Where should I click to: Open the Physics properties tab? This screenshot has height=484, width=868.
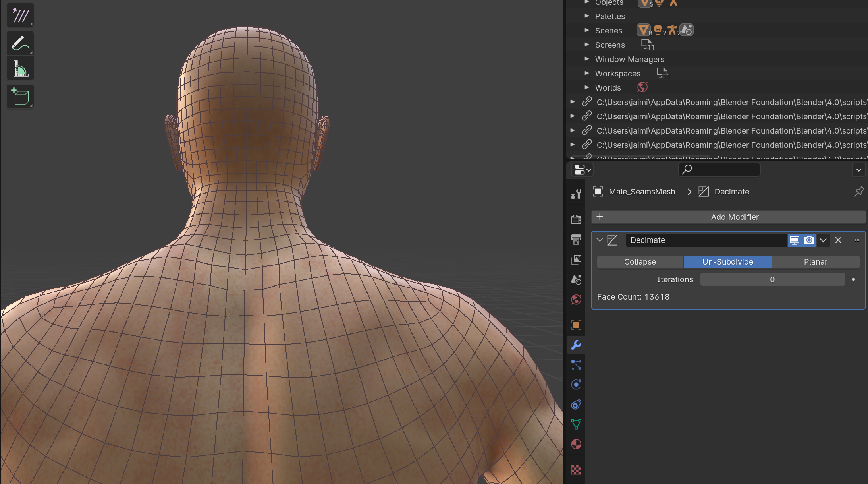(576, 385)
